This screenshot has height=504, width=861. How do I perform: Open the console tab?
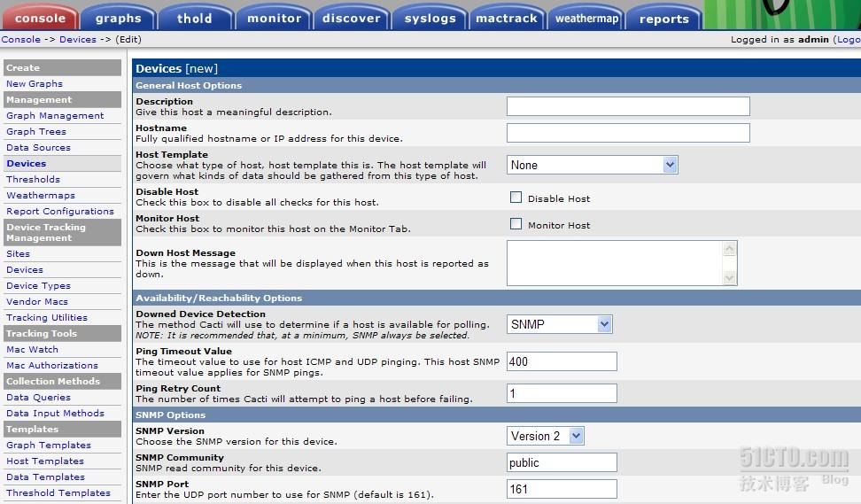(x=40, y=18)
